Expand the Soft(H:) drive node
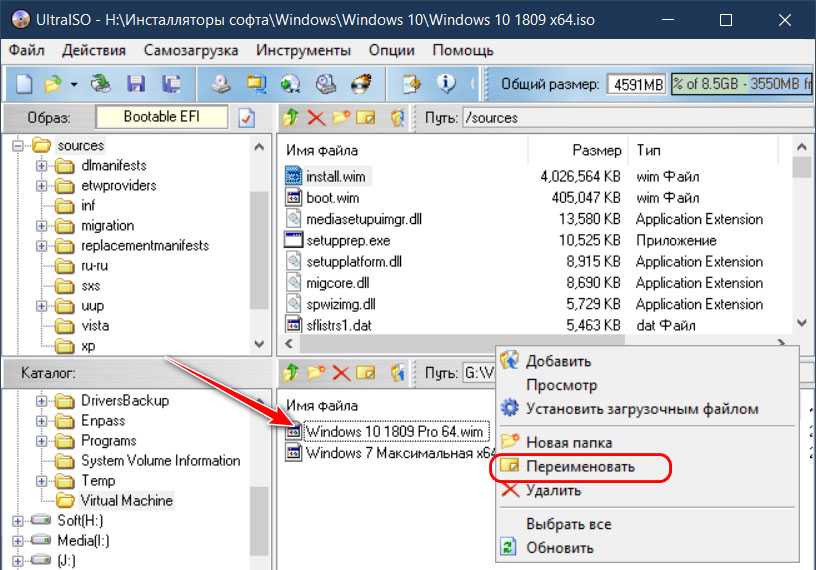 pyautogui.click(x=19, y=521)
